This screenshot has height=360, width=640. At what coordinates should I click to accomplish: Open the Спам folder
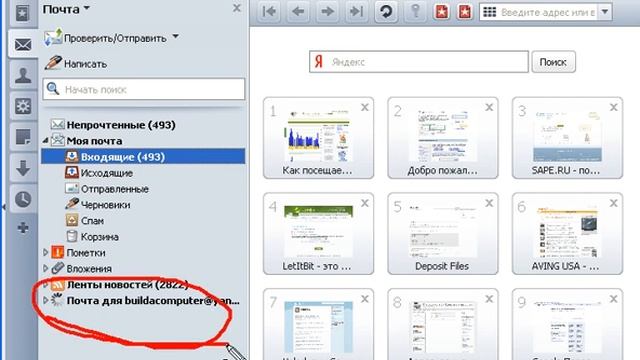click(84, 220)
